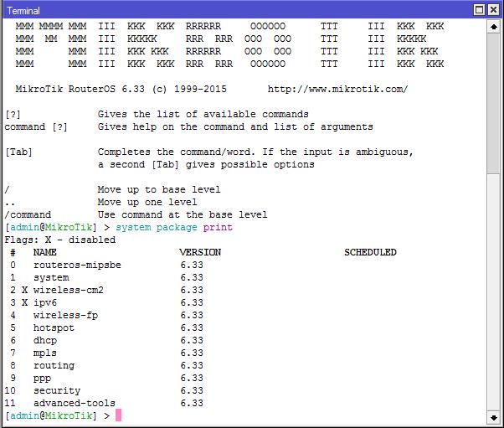The height and width of the screenshot is (428, 504).
Task: Click the 'MikroTik RouterOS 6.33' version text
Action: pos(80,89)
